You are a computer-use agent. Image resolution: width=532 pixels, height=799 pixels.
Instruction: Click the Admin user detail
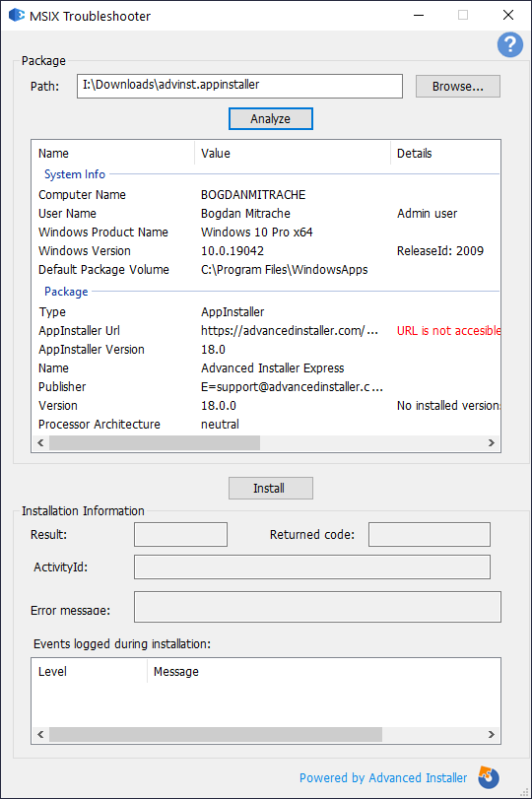click(427, 214)
